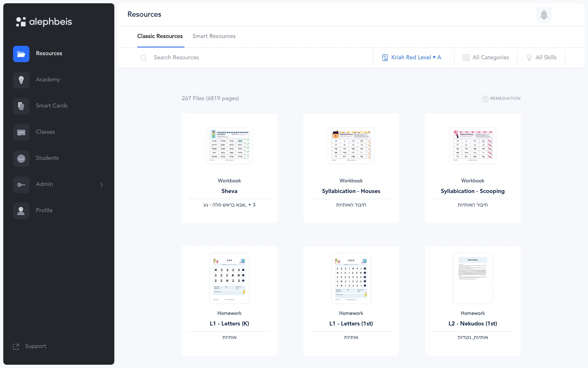Open the All Categories dropdown
The image size is (588, 368).
click(486, 58)
